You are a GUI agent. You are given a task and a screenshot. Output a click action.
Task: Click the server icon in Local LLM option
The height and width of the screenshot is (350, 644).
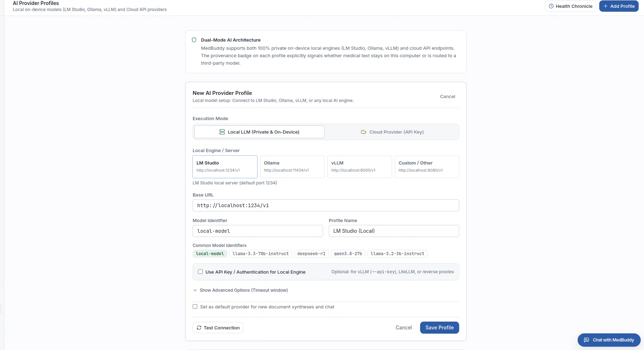click(222, 132)
